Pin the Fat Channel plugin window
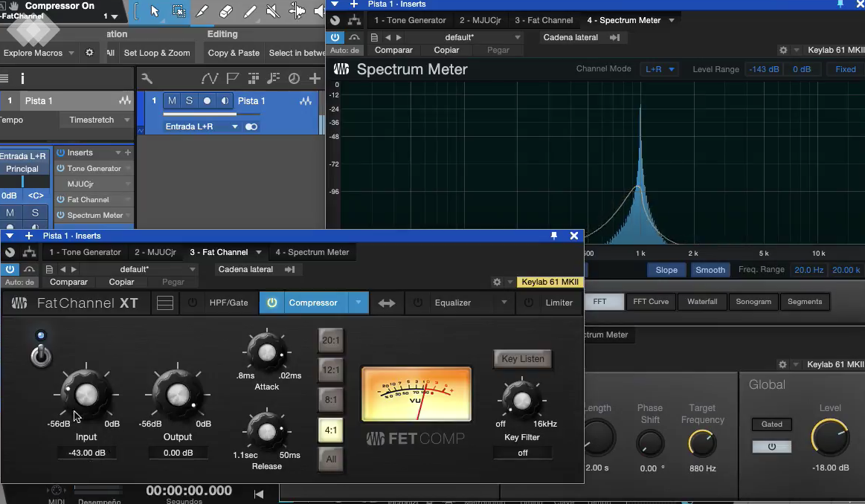 tap(554, 236)
